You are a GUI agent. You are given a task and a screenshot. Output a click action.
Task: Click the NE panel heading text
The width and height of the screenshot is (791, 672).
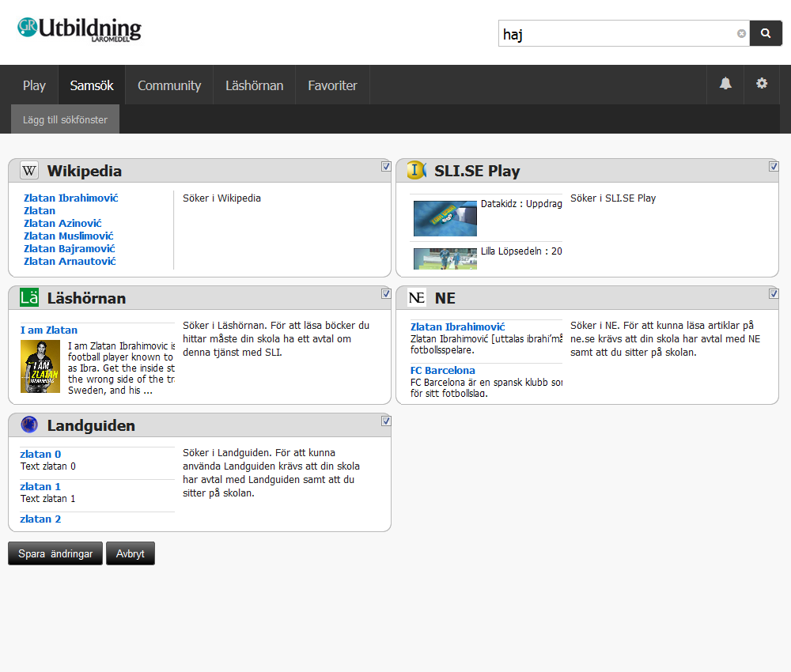tap(445, 298)
